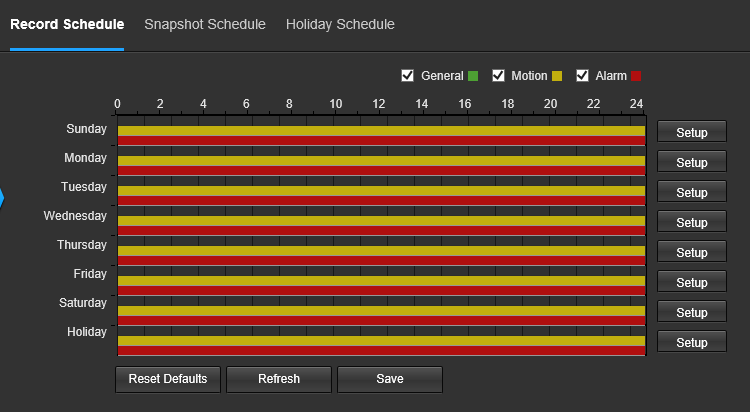
Task: Click the Thursday row label
Action: [x=82, y=245]
